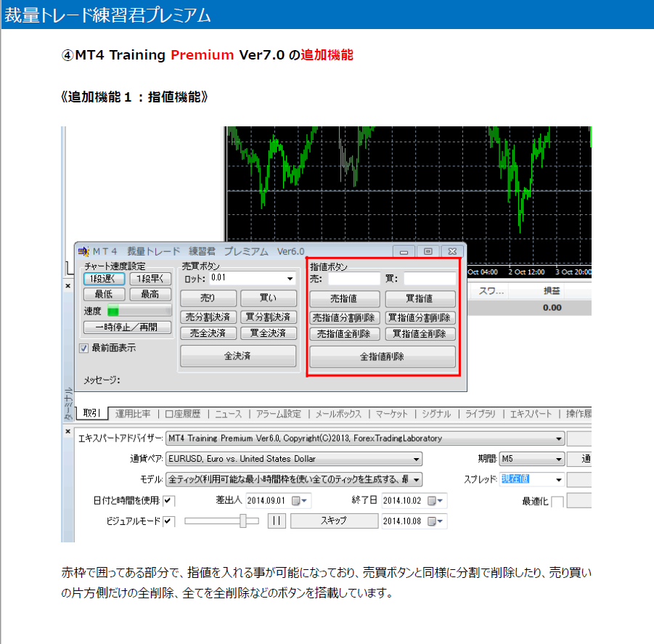
Task: Close the terminal panel with X icon
Action: point(68,286)
